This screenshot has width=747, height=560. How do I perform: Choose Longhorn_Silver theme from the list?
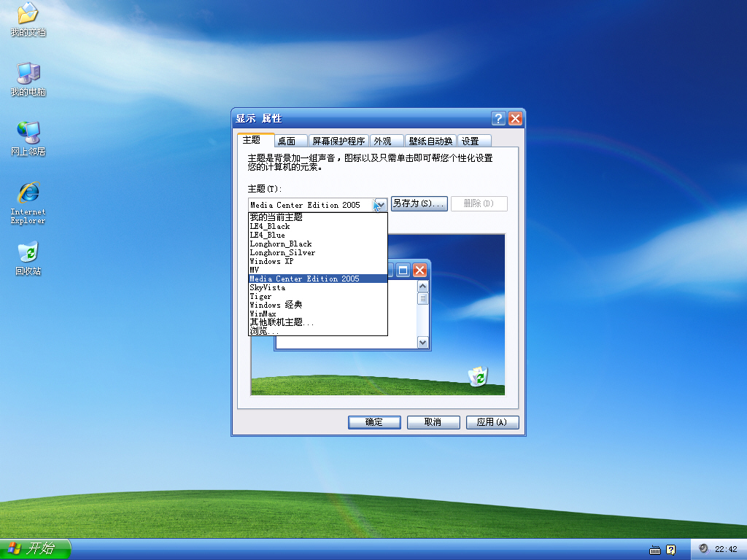318,252
